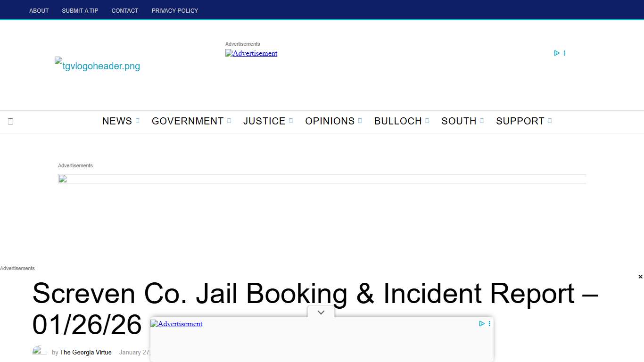This screenshot has width=644, height=362.
Task: Expand the GOVERNMENT dropdown arrow
Action: (230, 121)
